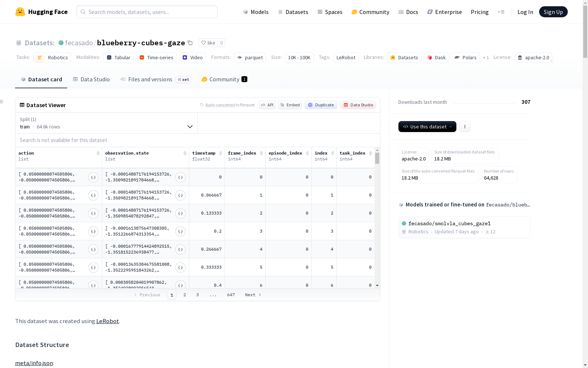Open the Split train dropdown

(107, 123)
